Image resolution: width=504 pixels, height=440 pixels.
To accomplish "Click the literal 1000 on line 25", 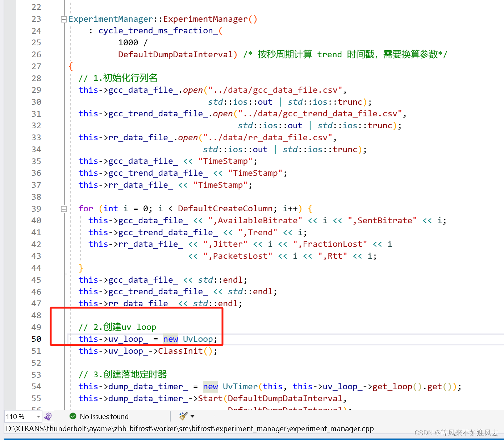I will [x=128, y=42].
